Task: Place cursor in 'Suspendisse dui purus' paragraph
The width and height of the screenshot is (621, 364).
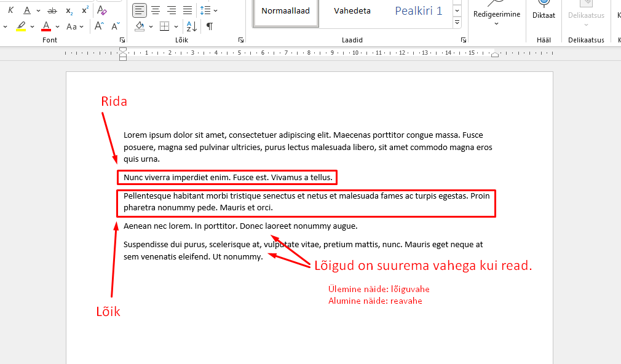Action: tap(303, 251)
